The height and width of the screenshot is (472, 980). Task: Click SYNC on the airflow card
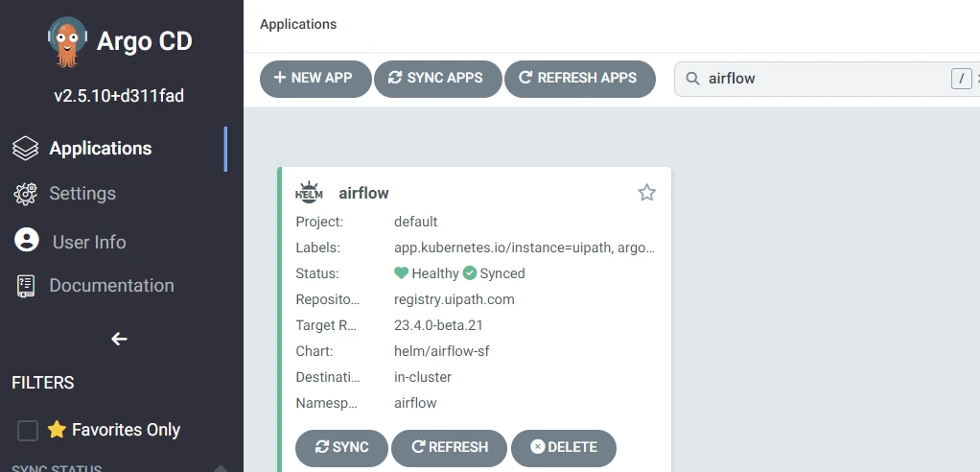(x=342, y=448)
